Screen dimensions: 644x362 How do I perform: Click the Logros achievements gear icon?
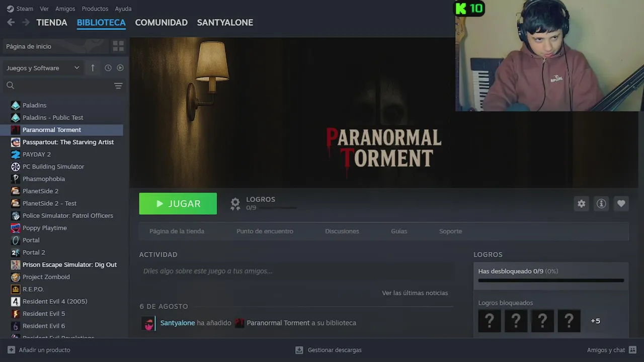tap(235, 204)
